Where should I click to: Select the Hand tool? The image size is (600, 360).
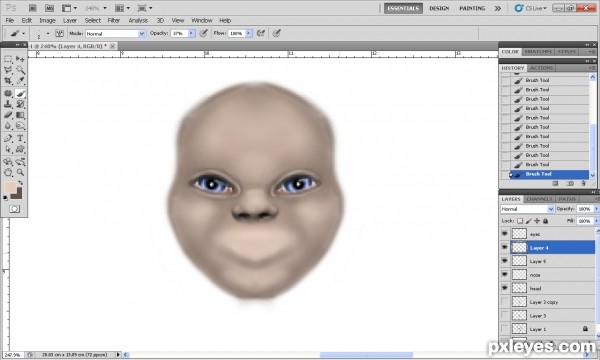point(8,173)
